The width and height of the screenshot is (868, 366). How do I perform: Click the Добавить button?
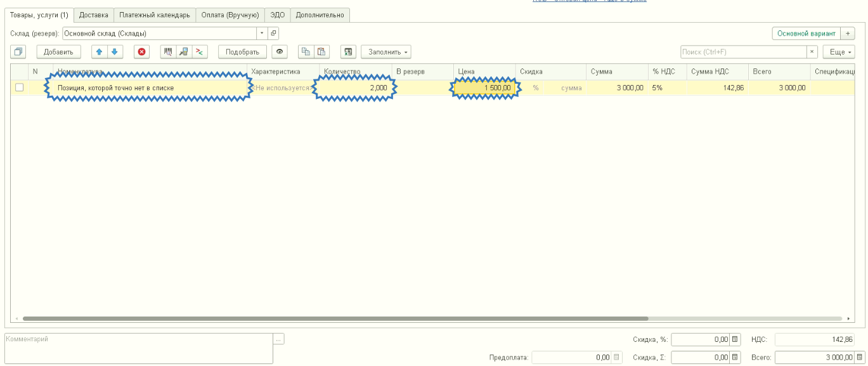pos(58,52)
